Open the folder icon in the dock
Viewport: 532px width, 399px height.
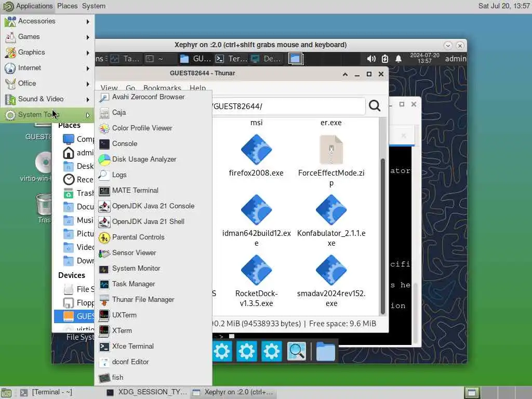(x=325, y=351)
